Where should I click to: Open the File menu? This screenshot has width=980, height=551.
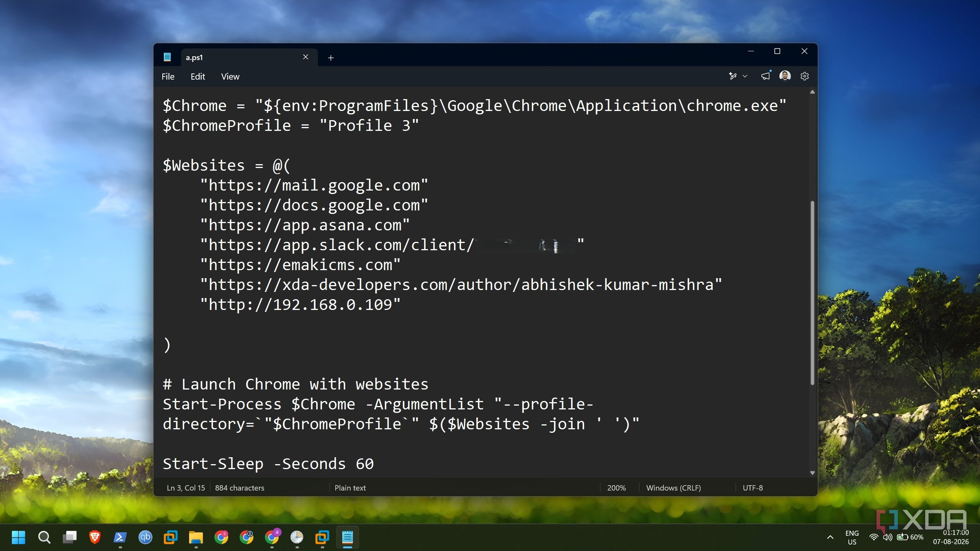coord(168,77)
